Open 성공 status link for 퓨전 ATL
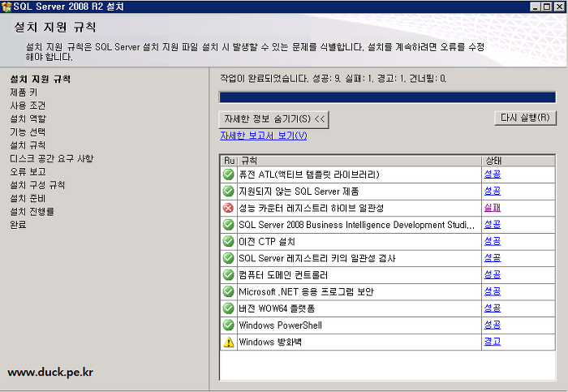Screen dimensions: 568x392 (493, 174)
